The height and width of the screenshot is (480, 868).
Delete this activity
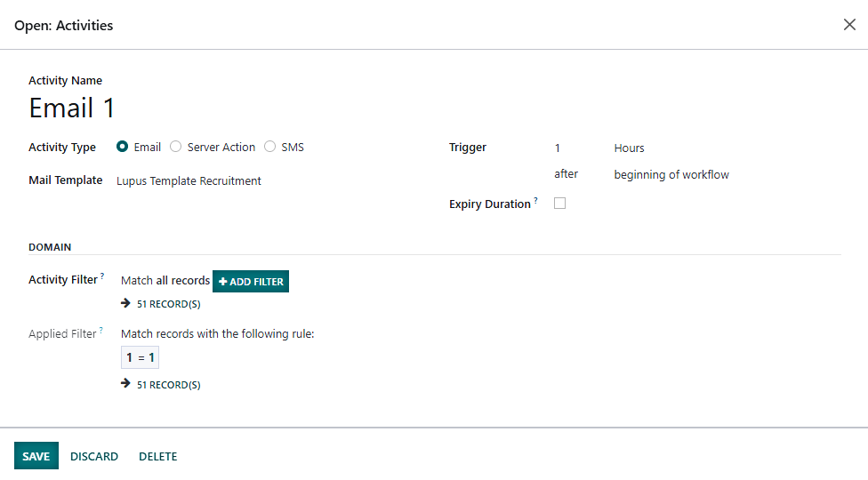[157, 456]
